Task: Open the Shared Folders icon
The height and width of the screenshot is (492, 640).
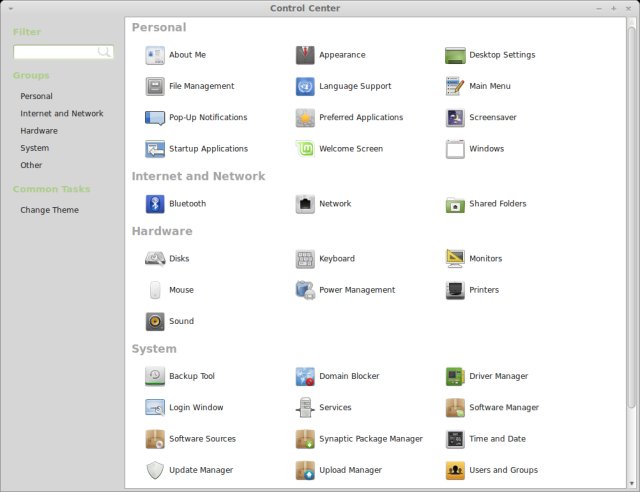Action: pyautogui.click(x=455, y=204)
